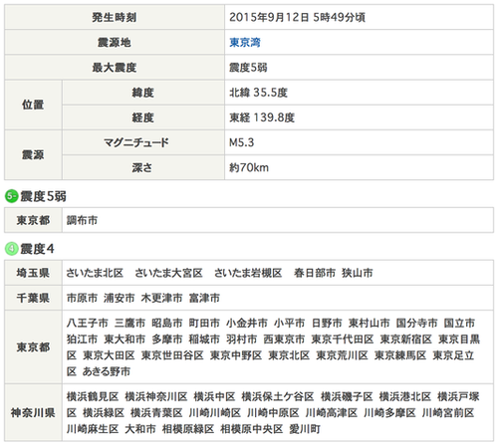Click the マグニチュード label cell
Image resolution: width=498 pixels, height=448 pixels.
click(x=143, y=142)
